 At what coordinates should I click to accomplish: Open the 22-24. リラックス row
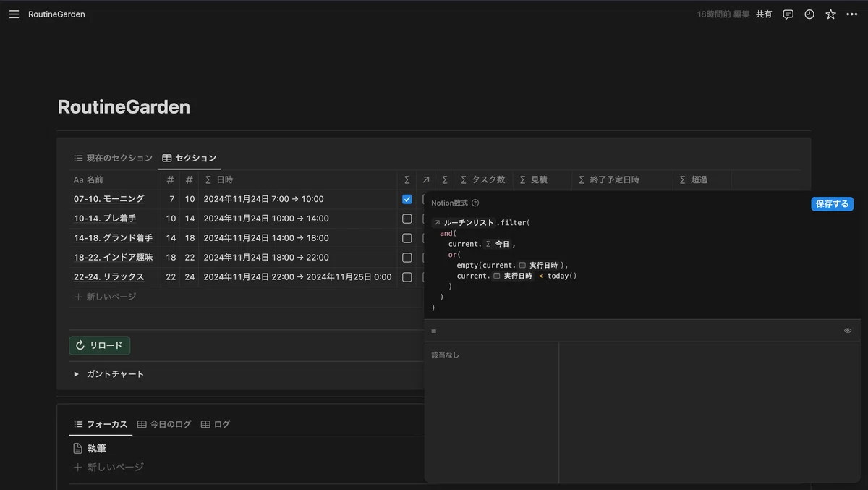click(109, 277)
